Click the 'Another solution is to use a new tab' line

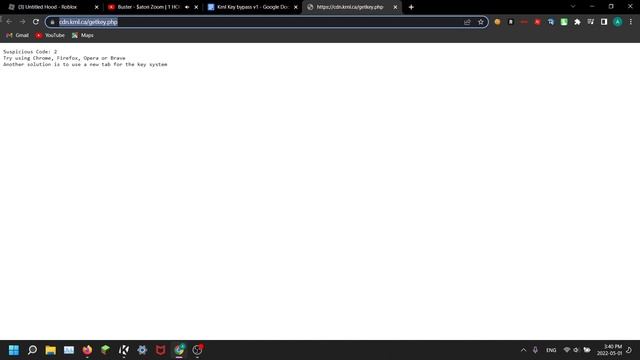85,64
